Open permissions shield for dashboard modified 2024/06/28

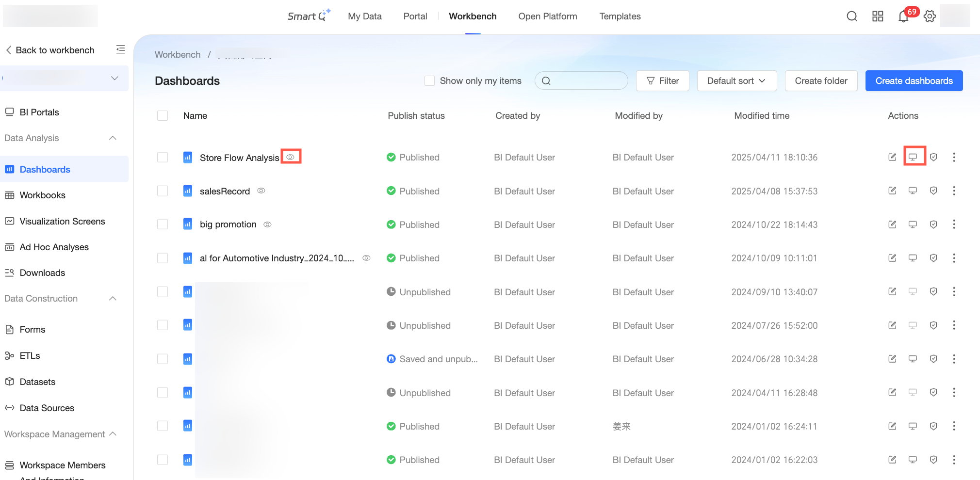click(933, 359)
